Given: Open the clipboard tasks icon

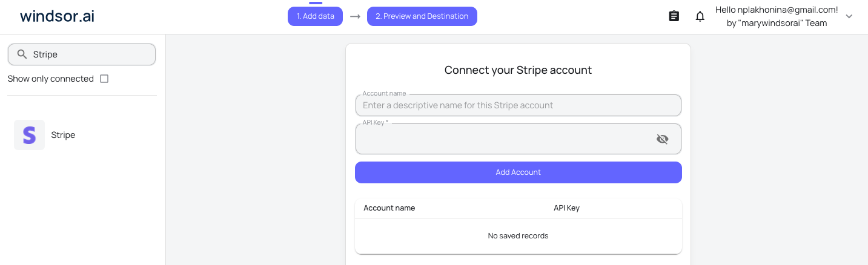Looking at the screenshot, I should (674, 16).
